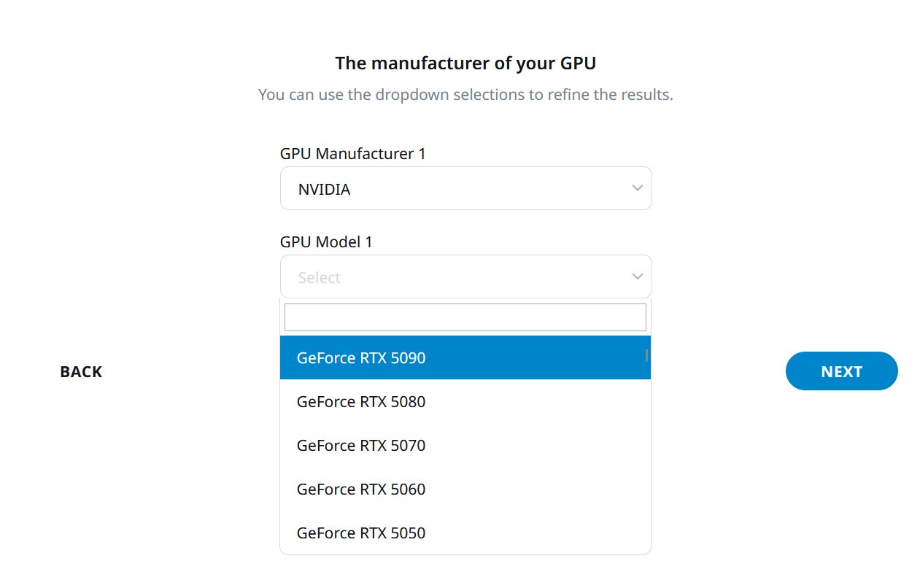Click the GPU Manufacturer 1 label

(x=353, y=153)
